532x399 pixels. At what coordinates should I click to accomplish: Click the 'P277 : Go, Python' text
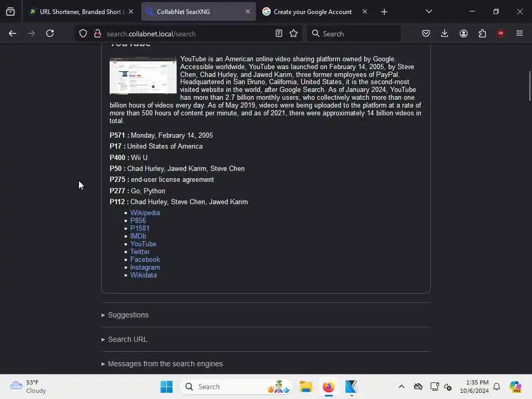[137, 191]
